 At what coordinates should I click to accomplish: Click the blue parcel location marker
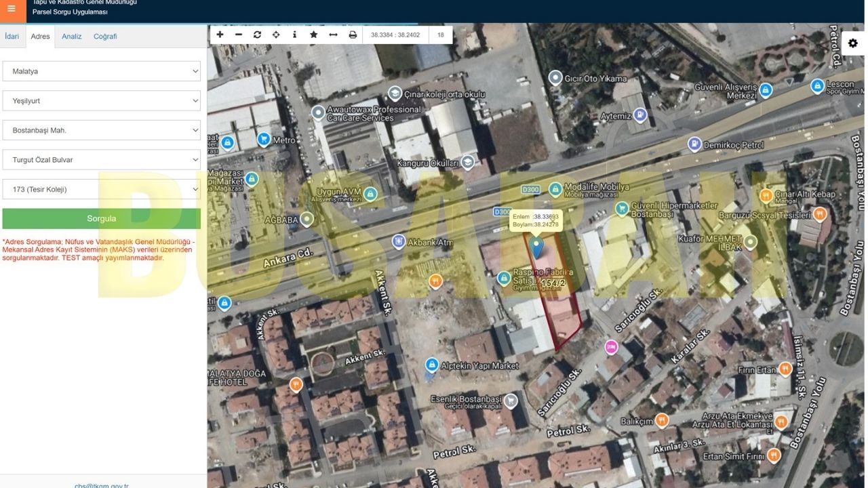[x=537, y=247]
